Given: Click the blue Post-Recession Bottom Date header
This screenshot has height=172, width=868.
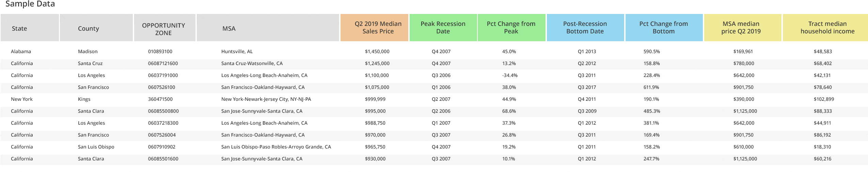Looking at the screenshot, I should (585, 28).
